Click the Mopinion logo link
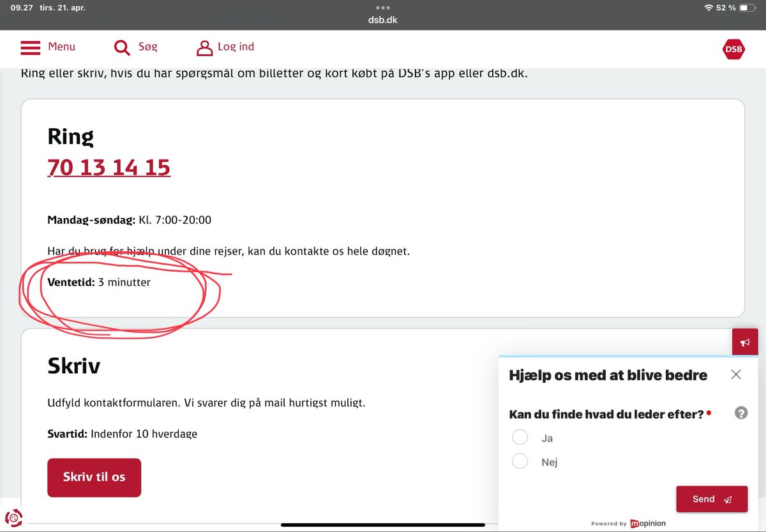Screen dimensions: 766x532 pyautogui.click(x=648, y=523)
